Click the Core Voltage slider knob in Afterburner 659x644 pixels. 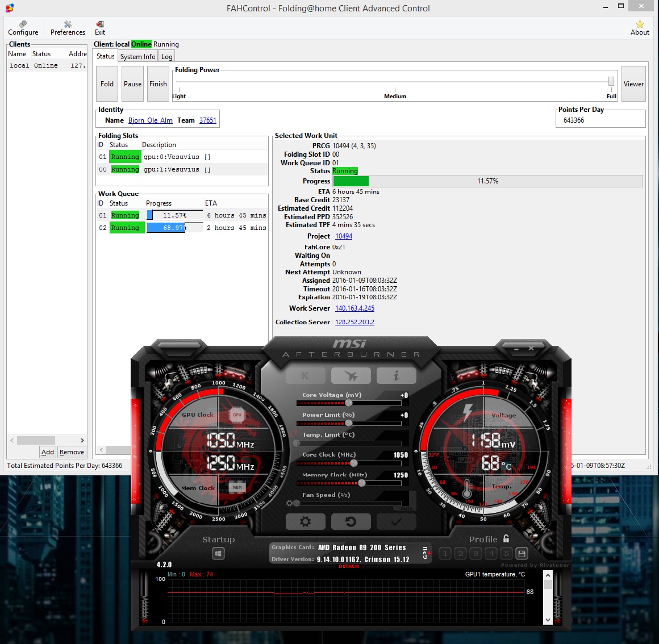(348, 403)
